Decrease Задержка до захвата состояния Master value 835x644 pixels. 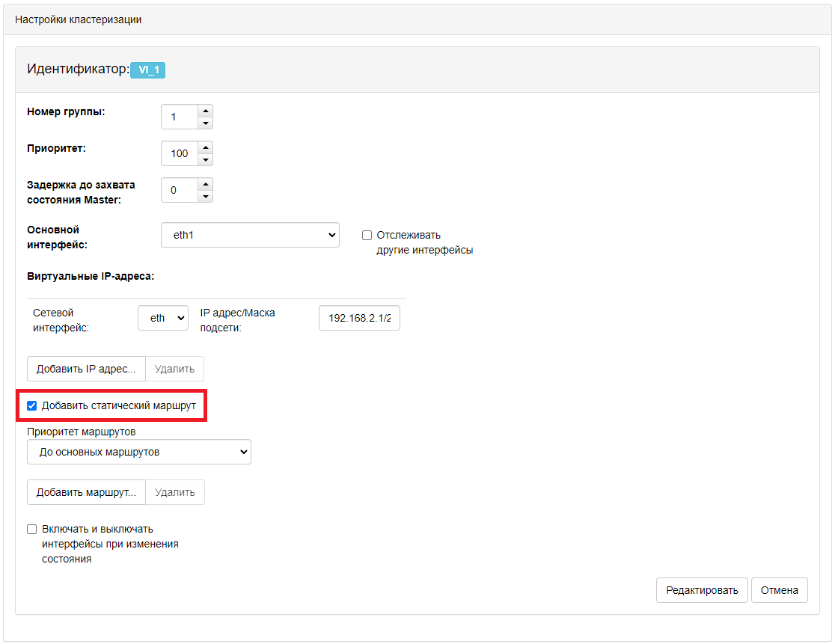pyautogui.click(x=206, y=197)
